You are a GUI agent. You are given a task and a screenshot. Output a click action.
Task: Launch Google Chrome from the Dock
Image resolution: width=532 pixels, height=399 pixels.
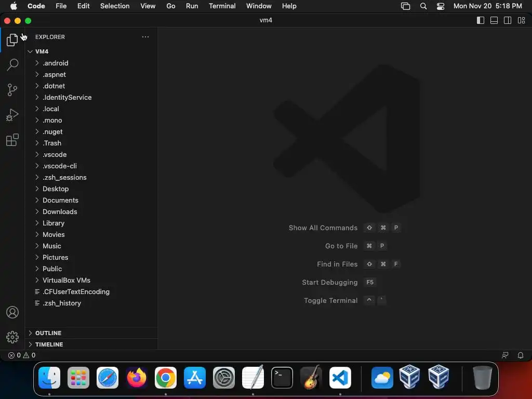tap(166, 378)
